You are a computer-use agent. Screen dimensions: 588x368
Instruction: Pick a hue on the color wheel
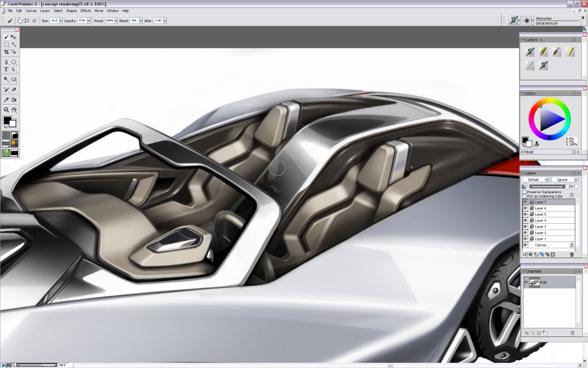(x=566, y=110)
